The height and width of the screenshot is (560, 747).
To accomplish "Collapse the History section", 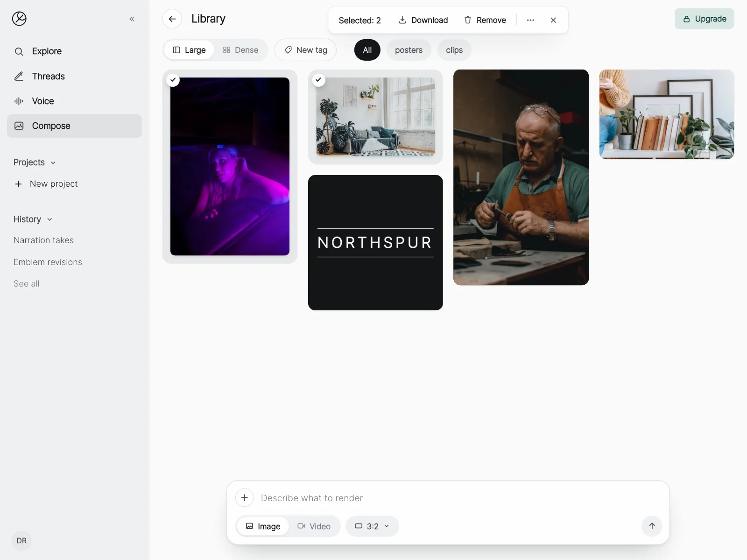I will (33, 219).
